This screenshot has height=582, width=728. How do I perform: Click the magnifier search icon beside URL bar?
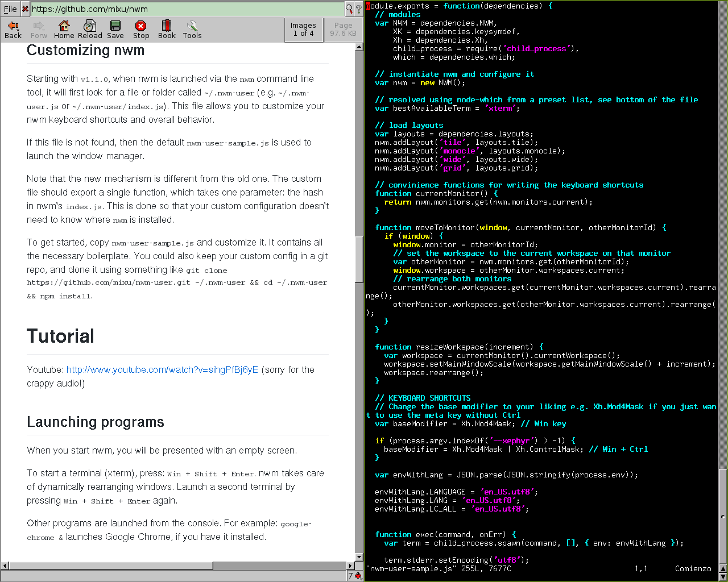[x=349, y=9]
